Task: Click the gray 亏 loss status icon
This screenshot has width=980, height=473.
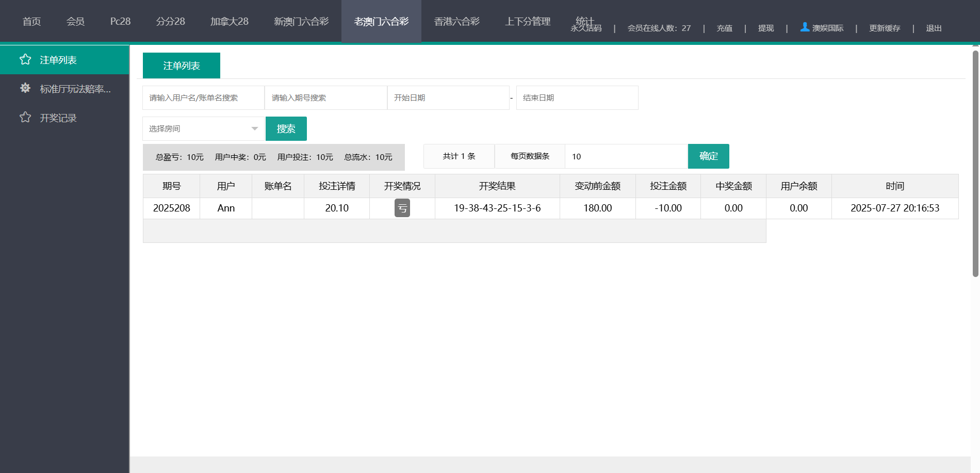Action: click(402, 208)
